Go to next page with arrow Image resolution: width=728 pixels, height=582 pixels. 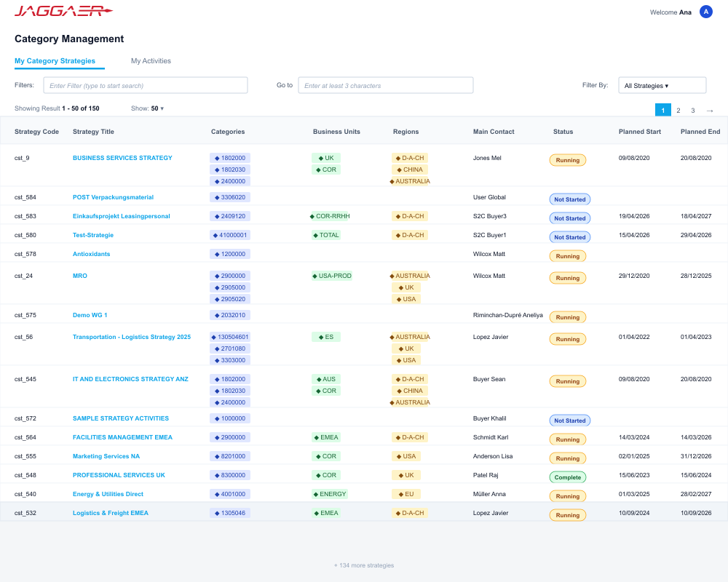tap(709, 111)
